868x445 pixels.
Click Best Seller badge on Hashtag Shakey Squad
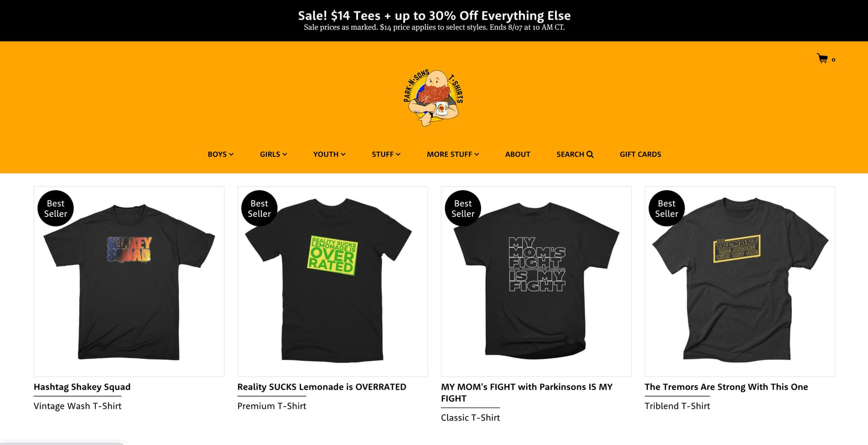[x=56, y=208]
